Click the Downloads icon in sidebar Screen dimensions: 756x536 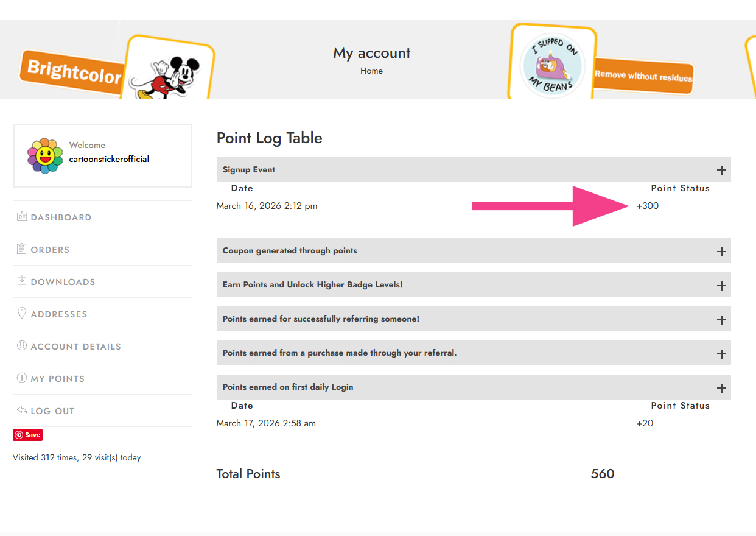click(22, 281)
